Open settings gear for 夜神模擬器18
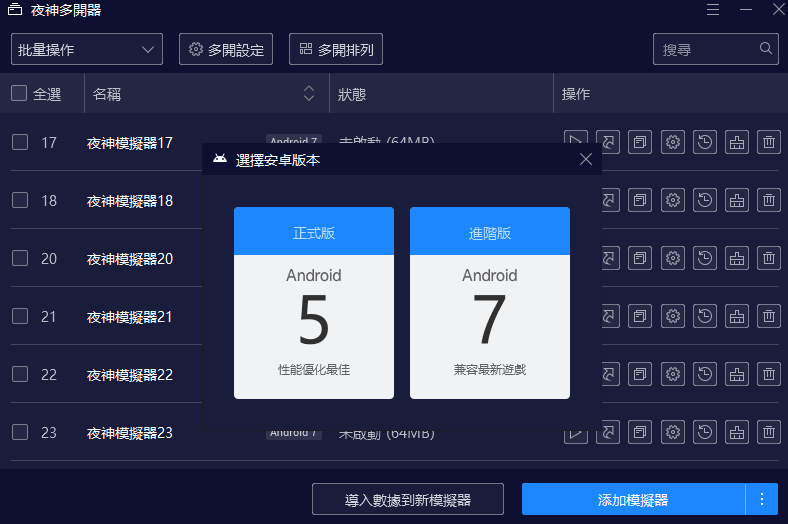The image size is (788, 524). tap(672, 200)
